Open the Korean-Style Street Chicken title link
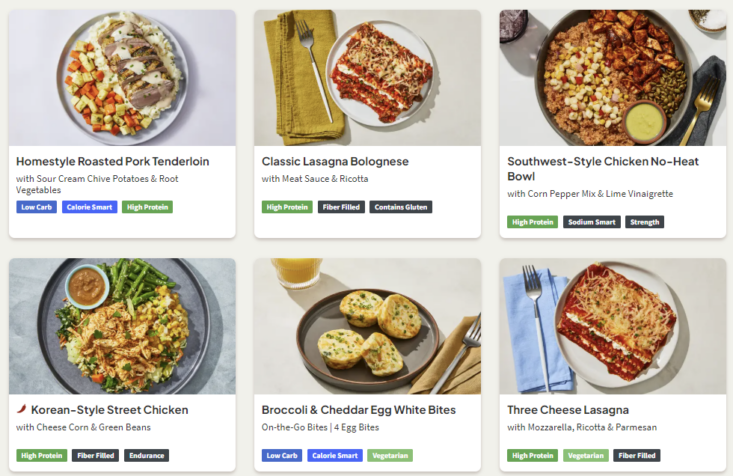Screen dimensions: 733x476 point(109,410)
